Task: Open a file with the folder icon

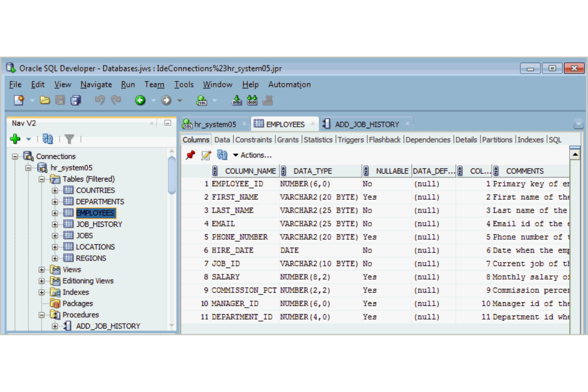Action: 45,100
